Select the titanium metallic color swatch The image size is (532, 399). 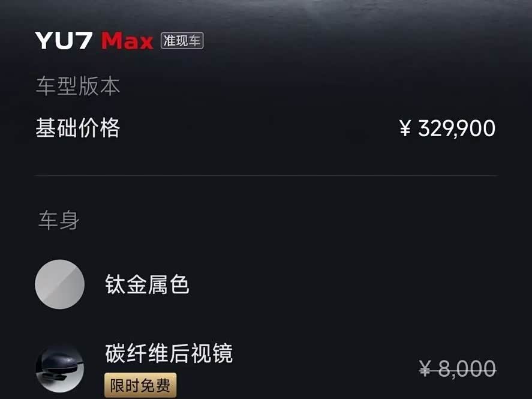click(x=60, y=284)
